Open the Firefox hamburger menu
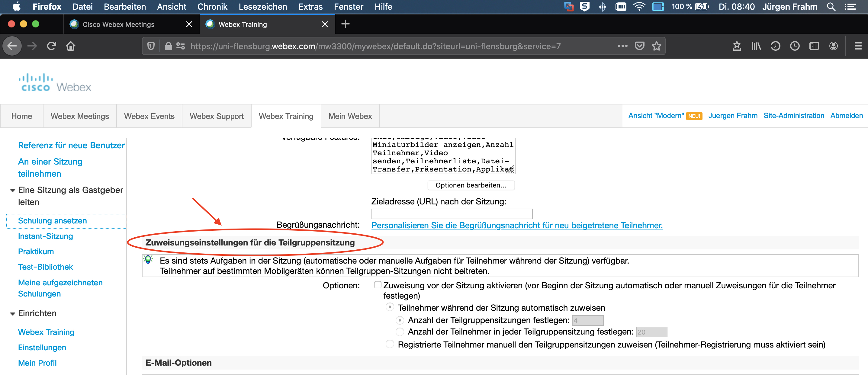868x375 pixels. point(858,46)
